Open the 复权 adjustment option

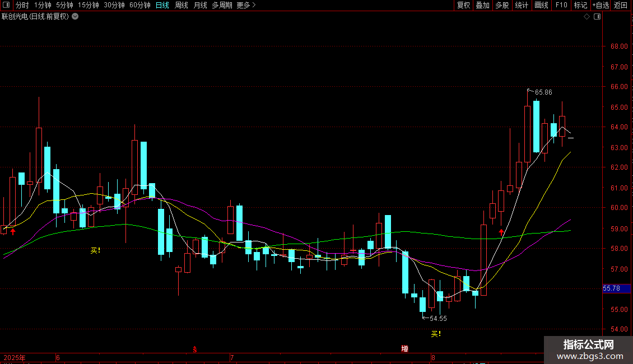[463, 5]
